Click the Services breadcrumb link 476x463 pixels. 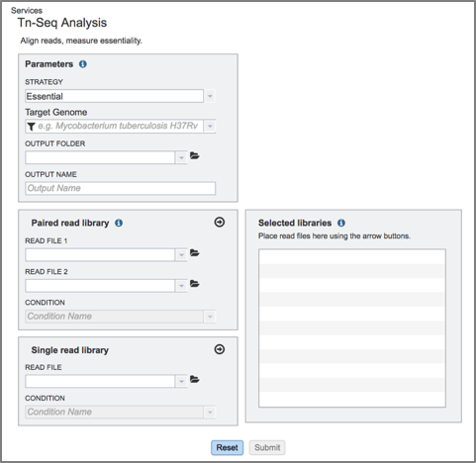coord(27,11)
